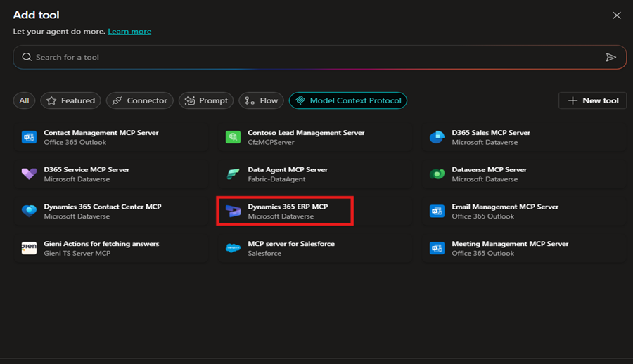Switch to the Connector filter tab
633x364 pixels.
coord(140,100)
